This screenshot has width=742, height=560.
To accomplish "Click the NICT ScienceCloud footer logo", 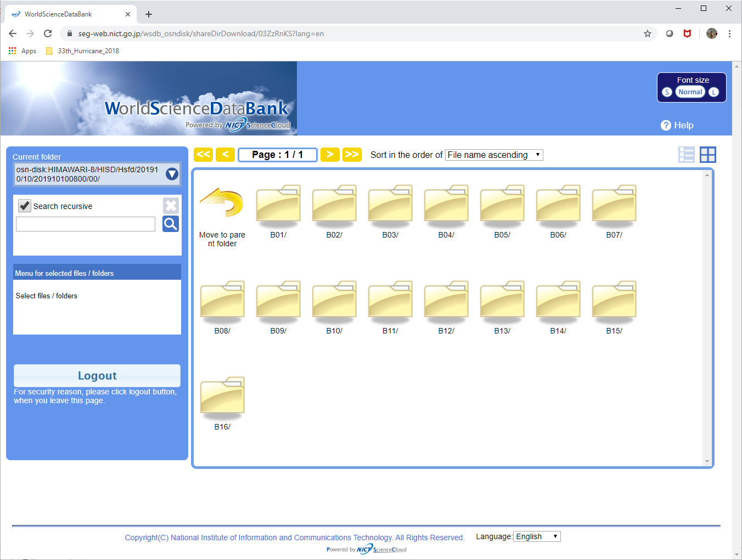I will [367, 549].
